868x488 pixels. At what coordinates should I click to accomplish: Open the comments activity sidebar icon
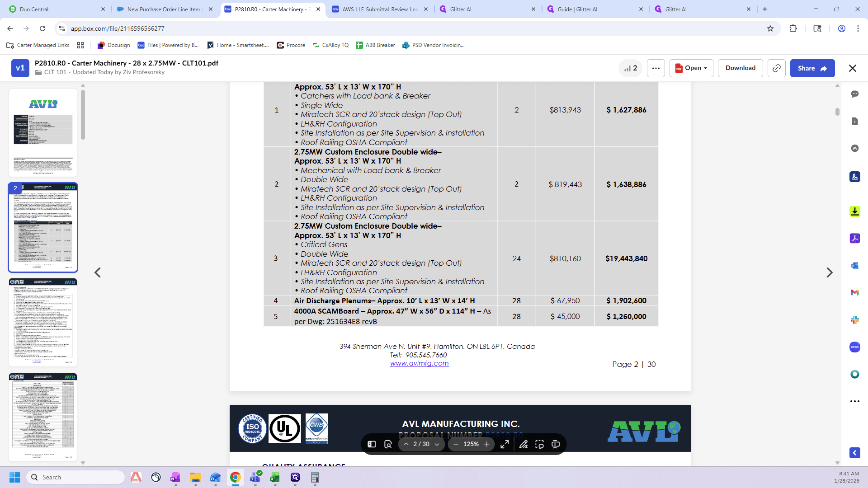(x=854, y=94)
